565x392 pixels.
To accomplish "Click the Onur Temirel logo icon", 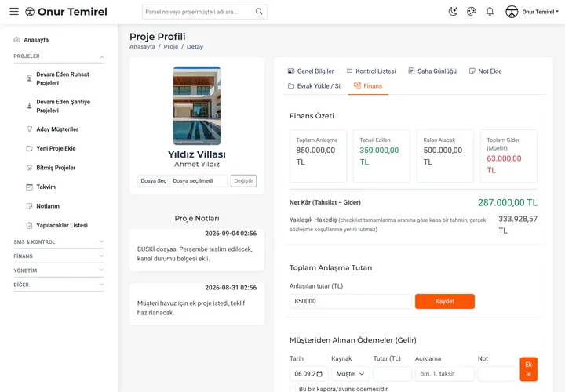I will (30, 12).
